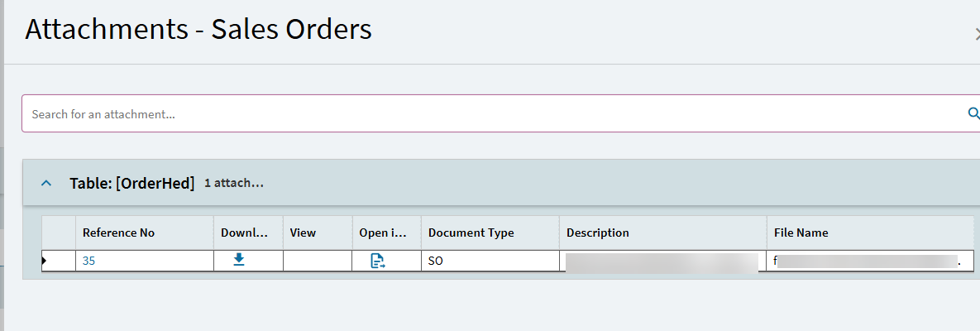
Task: Sort by the Reference No column header
Action: tap(118, 233)
